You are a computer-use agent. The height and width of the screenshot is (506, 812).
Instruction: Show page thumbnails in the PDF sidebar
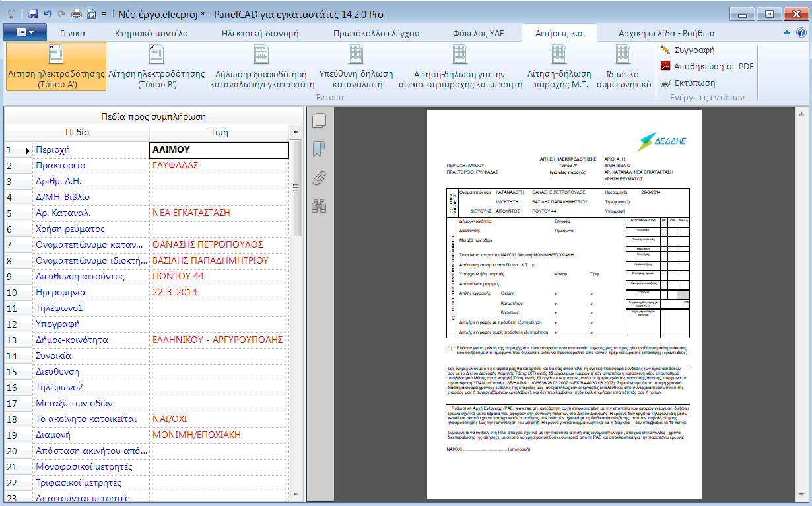pos(320,120)
